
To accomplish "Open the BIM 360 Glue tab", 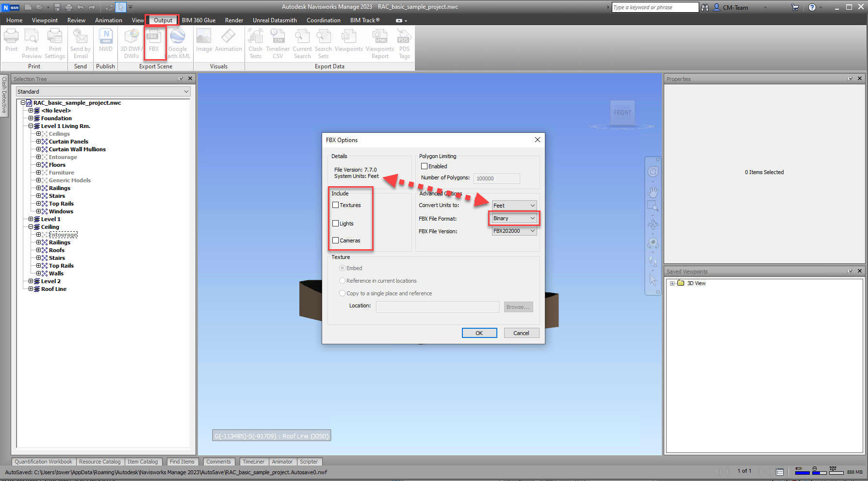I will [x=198, y=20].
